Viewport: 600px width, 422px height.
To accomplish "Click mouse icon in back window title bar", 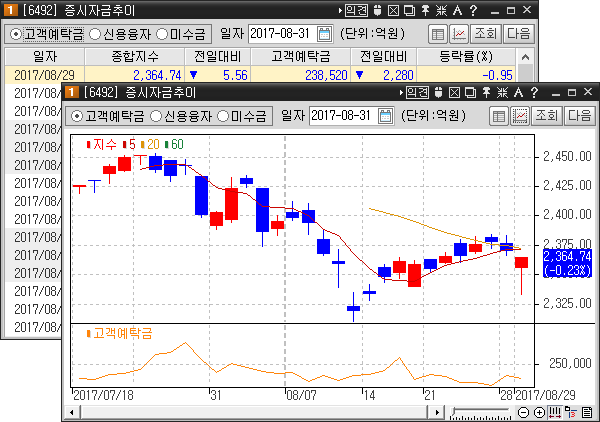I will tap(377, 10).
